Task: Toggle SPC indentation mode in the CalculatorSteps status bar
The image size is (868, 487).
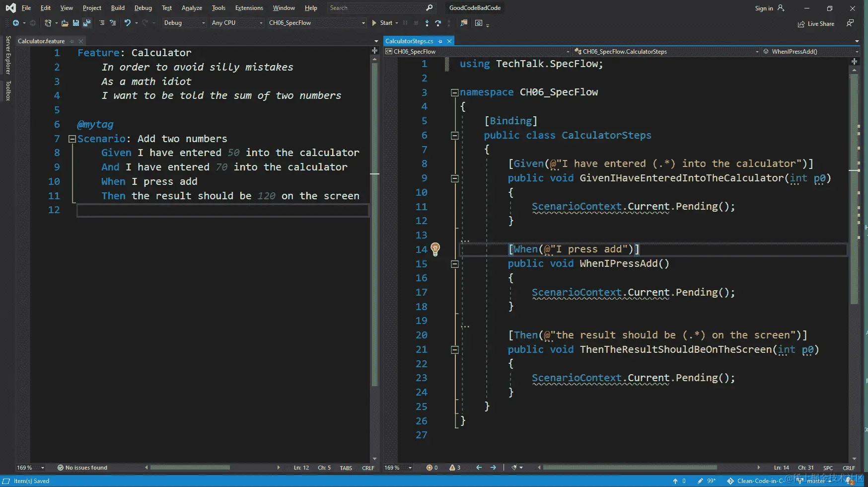Action: (828, 468)
